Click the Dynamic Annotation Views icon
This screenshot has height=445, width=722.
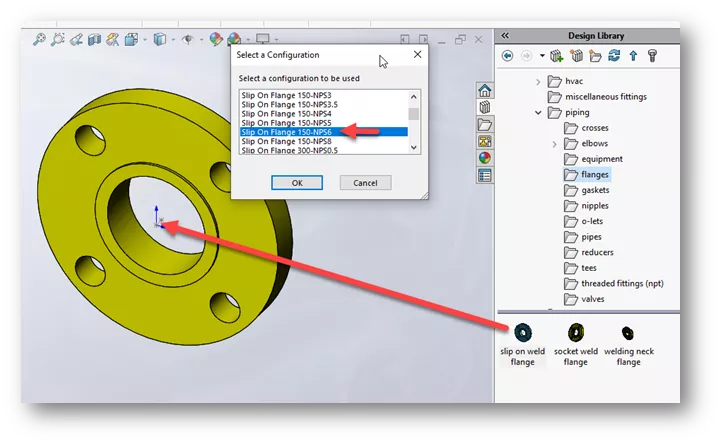(113, 40)
